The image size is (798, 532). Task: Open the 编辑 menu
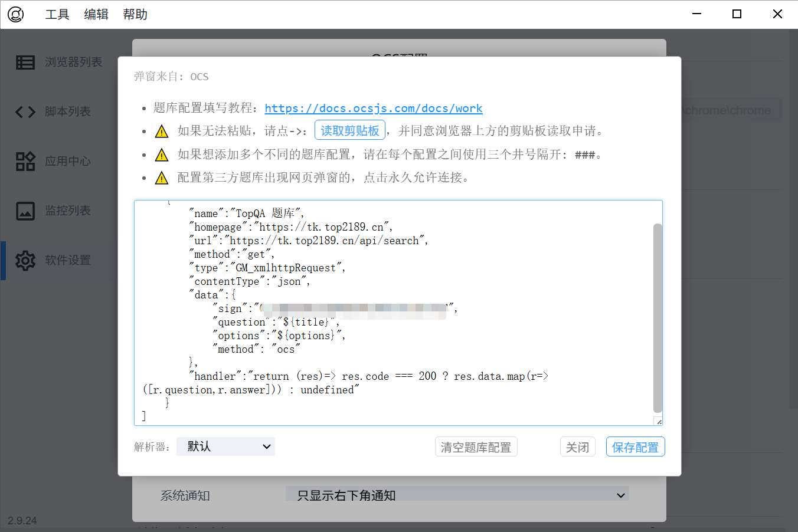tap(96, 14)
